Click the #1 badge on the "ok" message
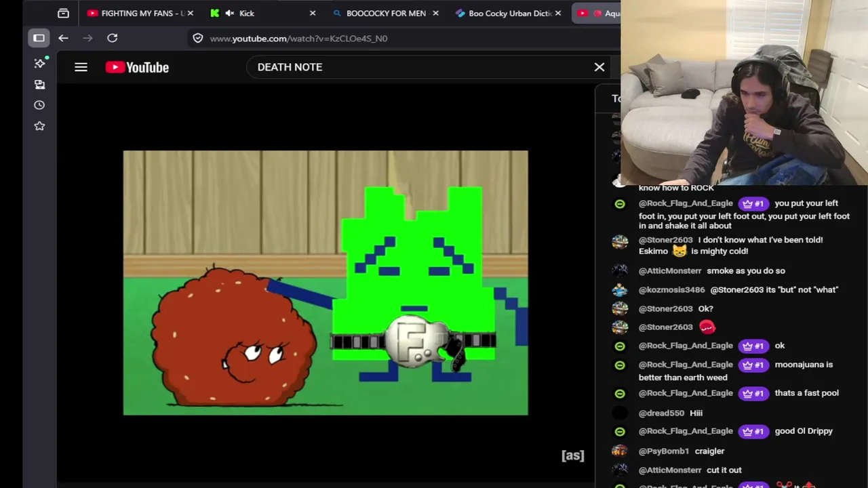Viewport: 868px width, 488px height. 753,346
